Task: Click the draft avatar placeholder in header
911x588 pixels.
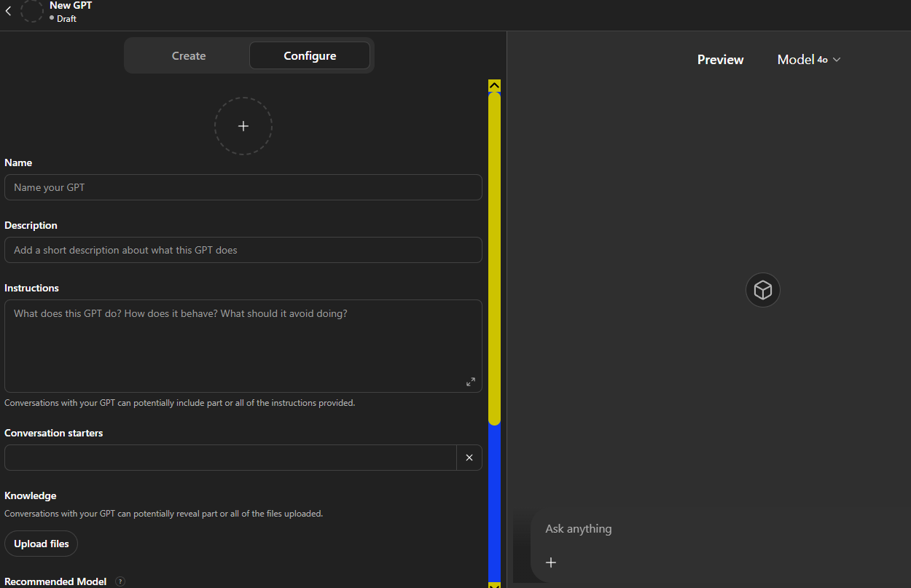Action: coord(32,11)
